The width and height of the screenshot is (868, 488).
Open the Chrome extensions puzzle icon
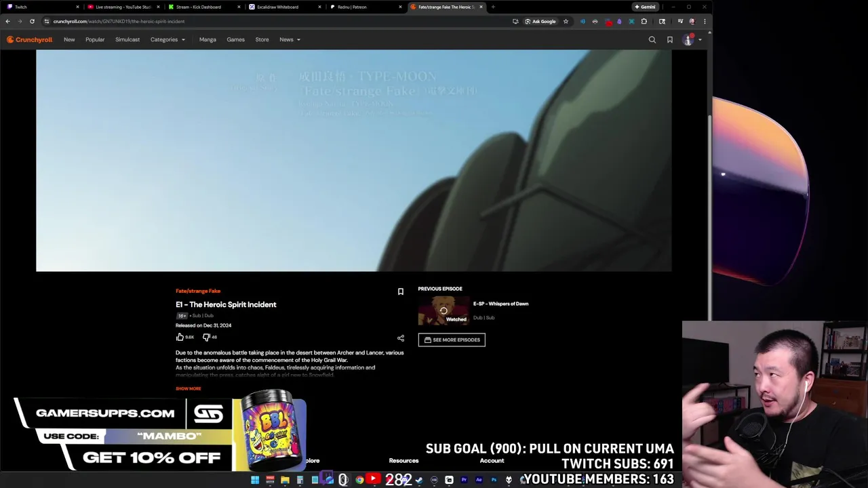click(x=644, y=21)
